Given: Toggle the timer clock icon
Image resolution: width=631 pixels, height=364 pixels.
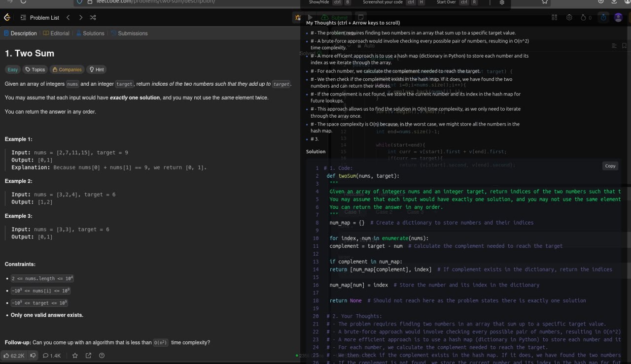Looking at the screenshot, I should tap(603, 18).
